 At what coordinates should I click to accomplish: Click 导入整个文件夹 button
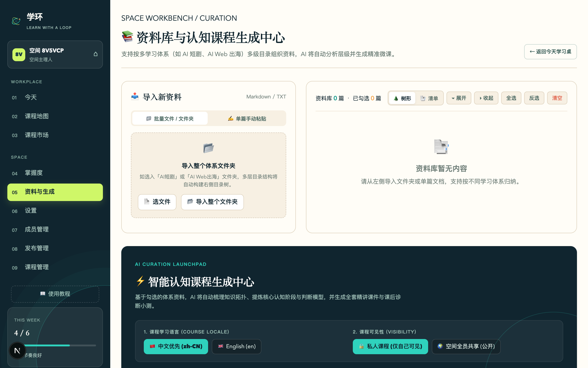(x=212, y=202)
